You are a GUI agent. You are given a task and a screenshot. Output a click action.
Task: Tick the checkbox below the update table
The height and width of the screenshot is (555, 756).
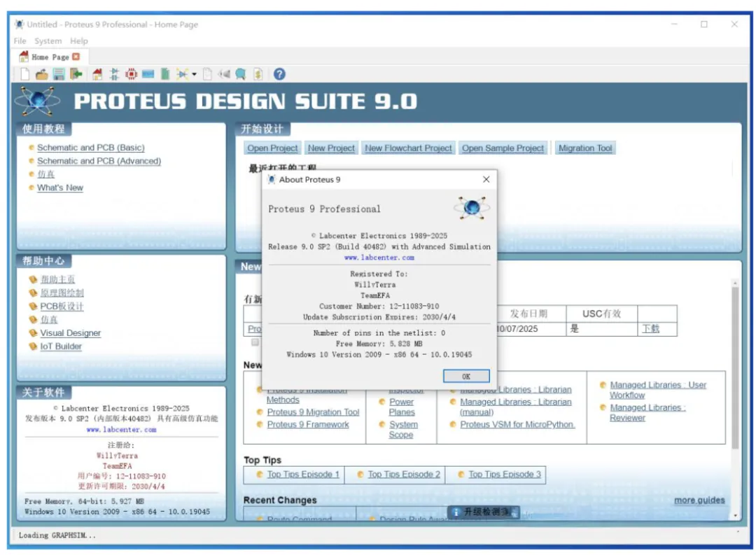255,342
